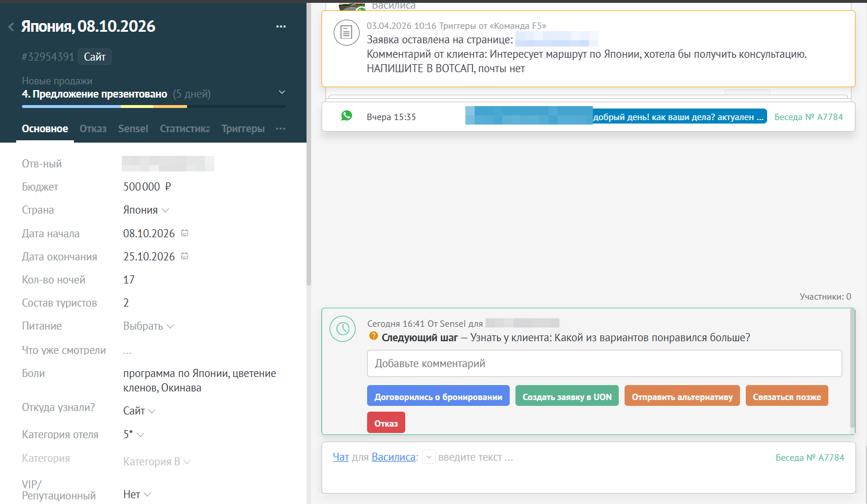The image size is (867, 504).
Task: Click the Создать заявку в UON button
Action: click(567, 395)
